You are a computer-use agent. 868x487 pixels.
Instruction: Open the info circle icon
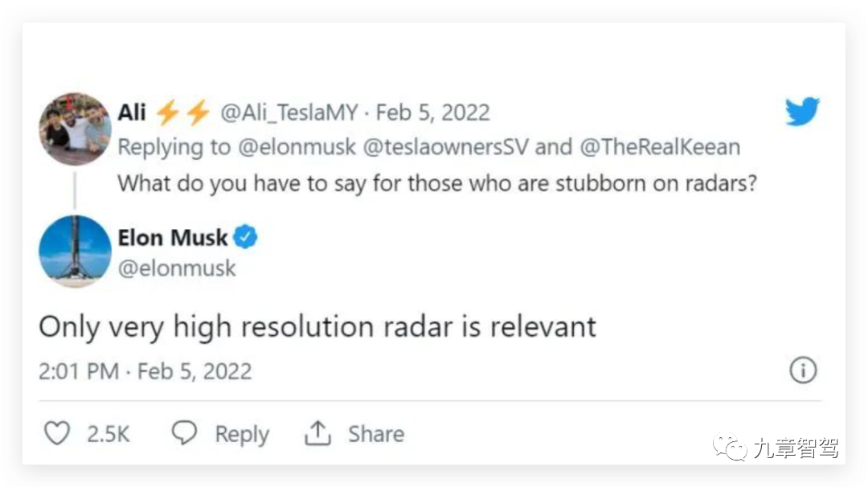pos(803,370)
